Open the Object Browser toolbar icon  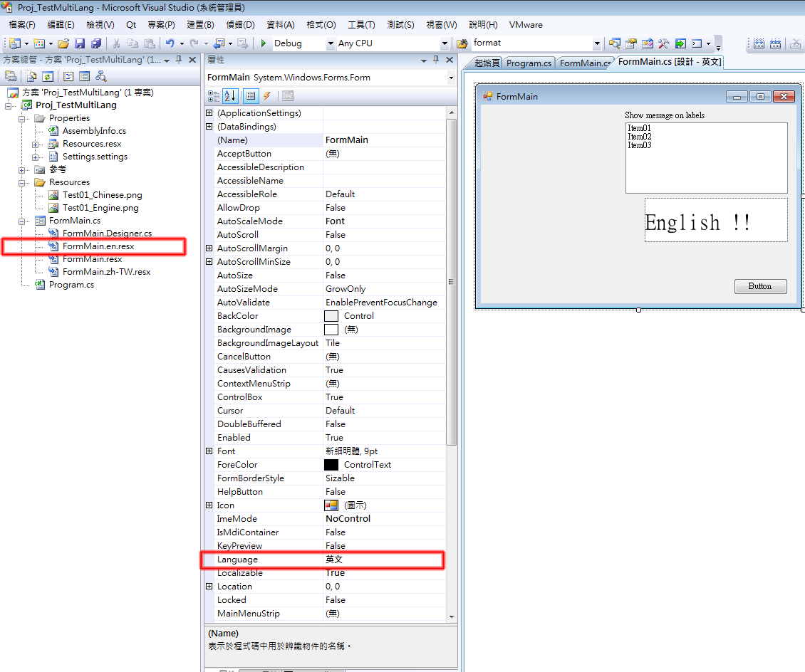click(648, 43)
